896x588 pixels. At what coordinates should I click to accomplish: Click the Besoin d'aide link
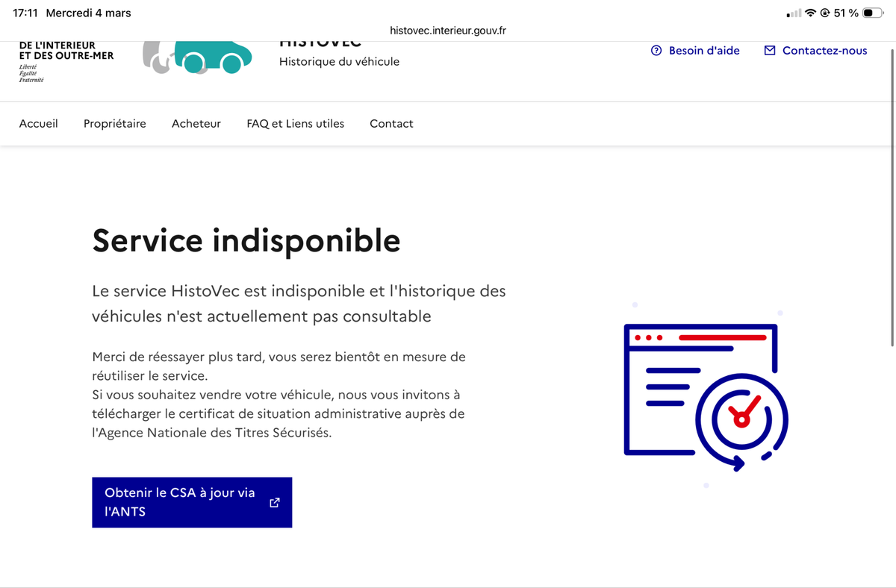695,51
